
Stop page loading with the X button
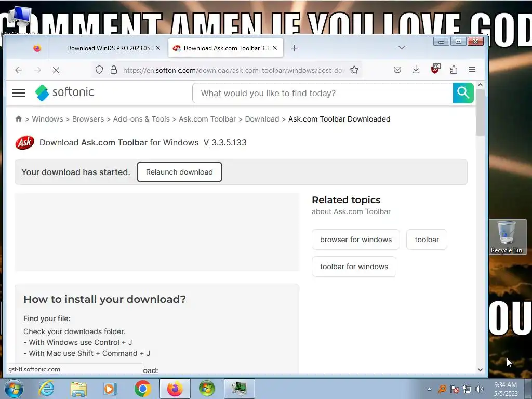tap(56, 70)
